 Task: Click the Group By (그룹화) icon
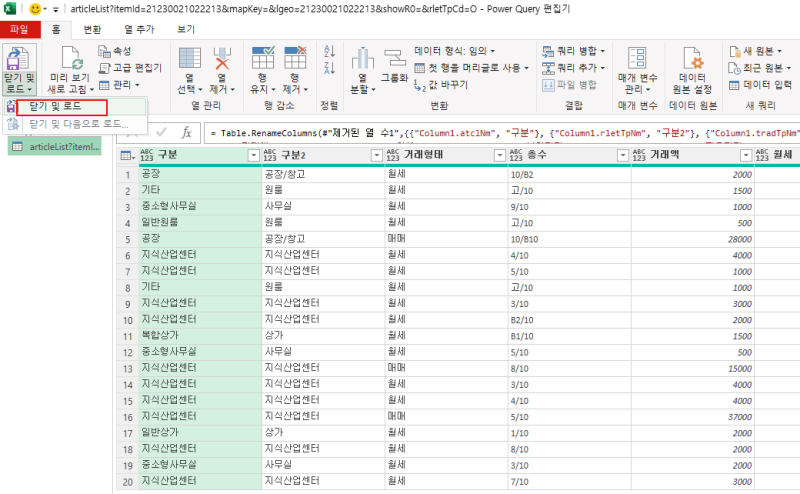[394, 58]
